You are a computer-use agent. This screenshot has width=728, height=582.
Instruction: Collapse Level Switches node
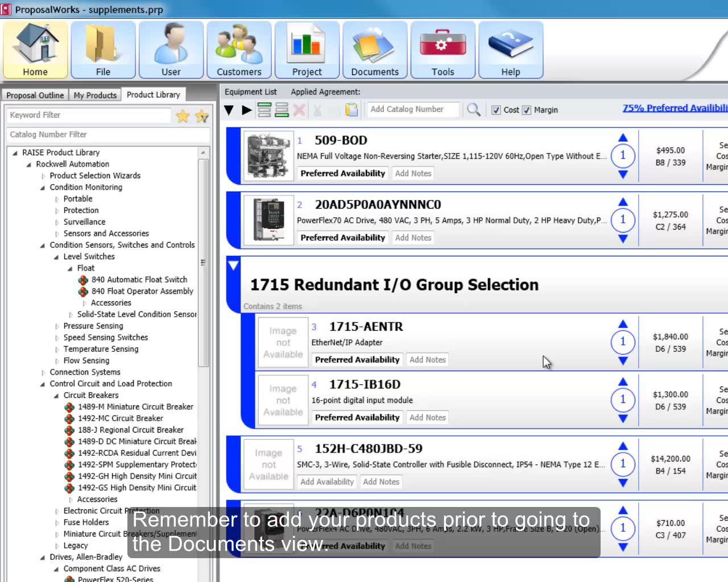click(56, 257)
